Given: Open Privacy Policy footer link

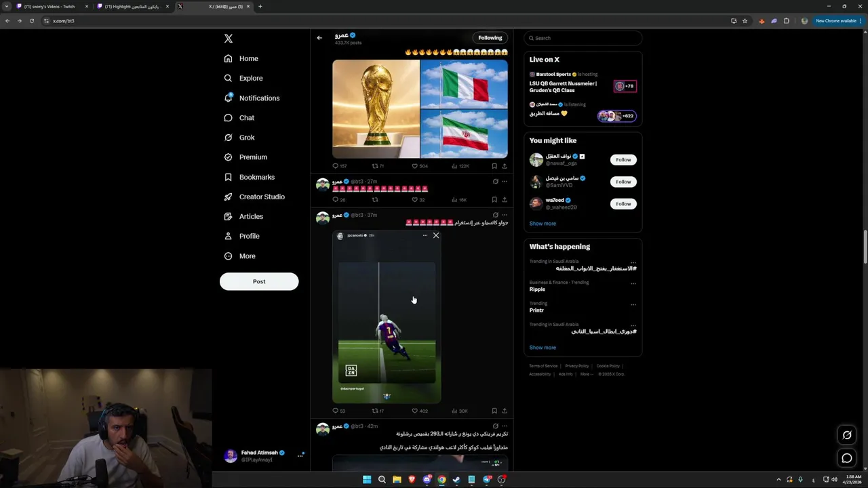Looking at the screenshot, I should pyautogui.click(x=577, y=366).
